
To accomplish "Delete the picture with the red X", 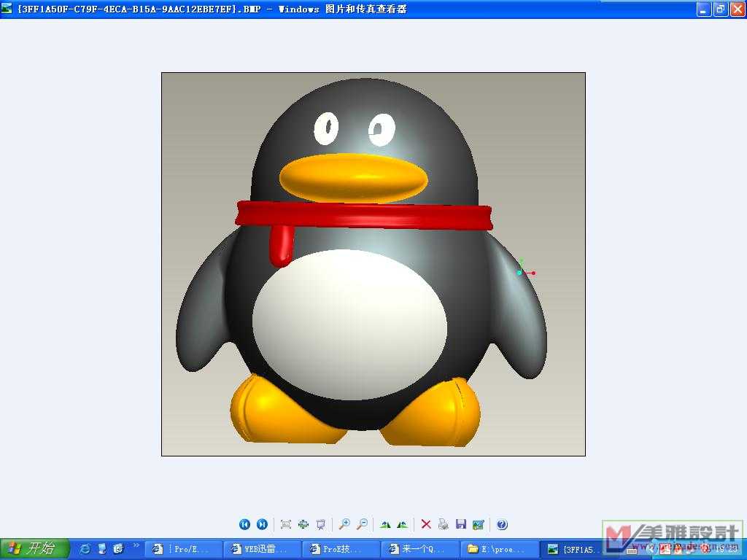I will coord(426,524).
